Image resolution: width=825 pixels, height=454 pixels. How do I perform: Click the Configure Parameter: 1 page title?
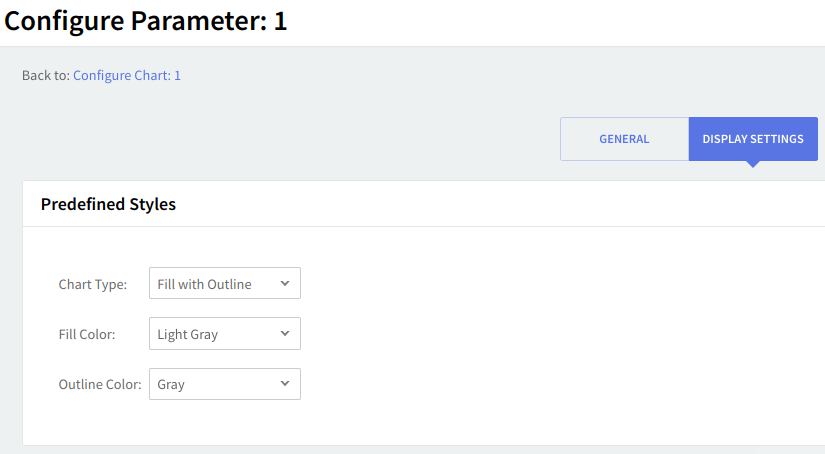click(146, 21)
